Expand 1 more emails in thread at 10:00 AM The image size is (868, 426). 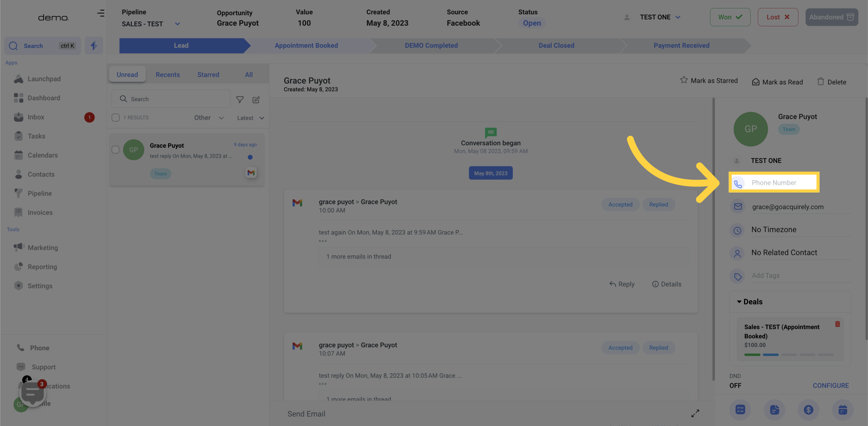[504, 257]
